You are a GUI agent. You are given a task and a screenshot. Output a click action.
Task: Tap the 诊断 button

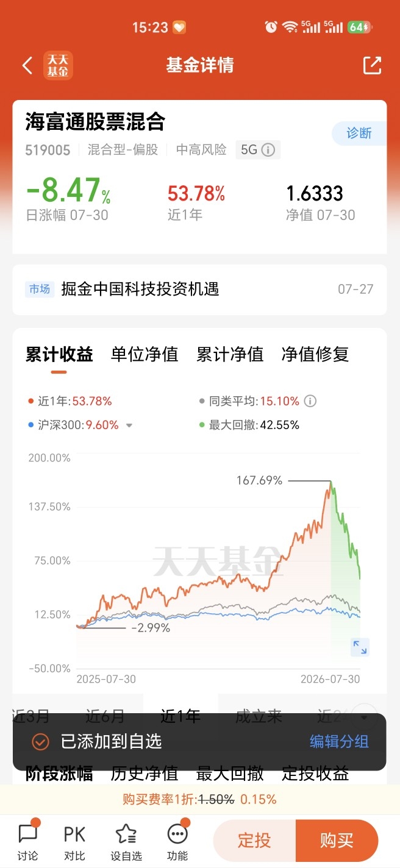coord(359,133)
